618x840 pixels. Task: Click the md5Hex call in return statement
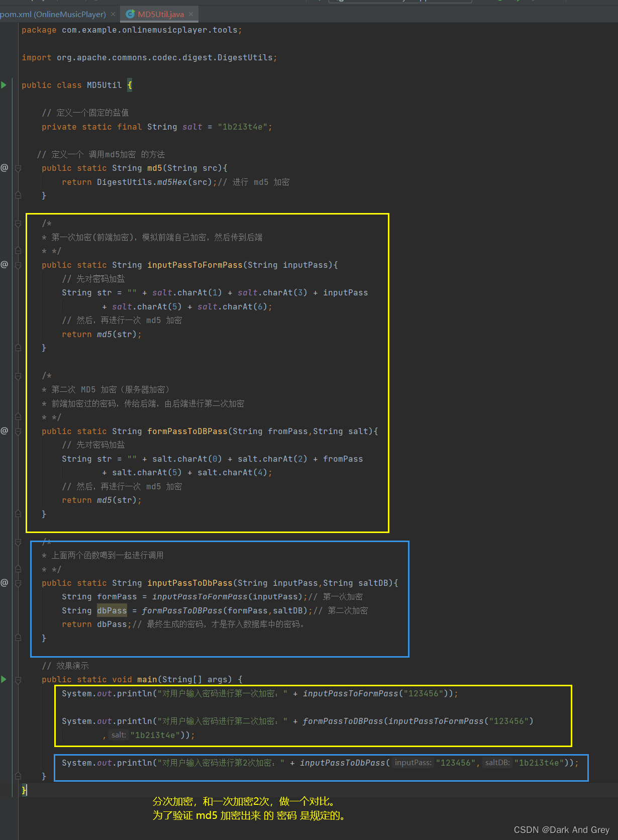click(172, 182)
